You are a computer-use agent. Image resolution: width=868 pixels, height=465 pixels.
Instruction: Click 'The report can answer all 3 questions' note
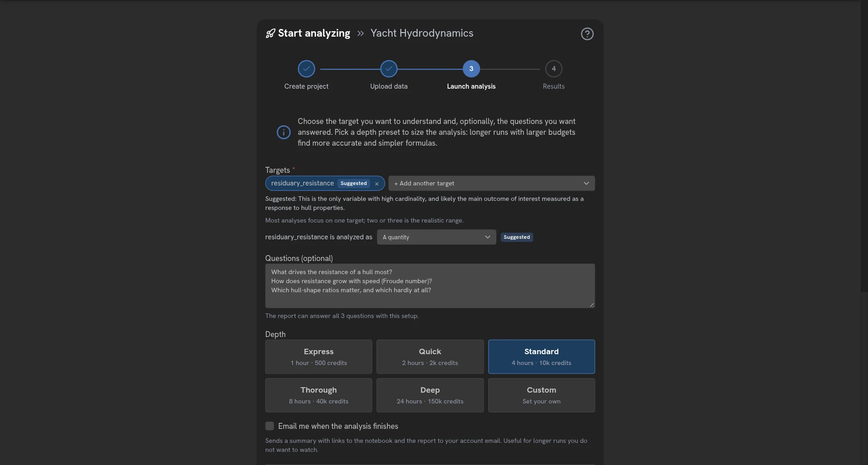pyautogui.click(x=342, y=316)
